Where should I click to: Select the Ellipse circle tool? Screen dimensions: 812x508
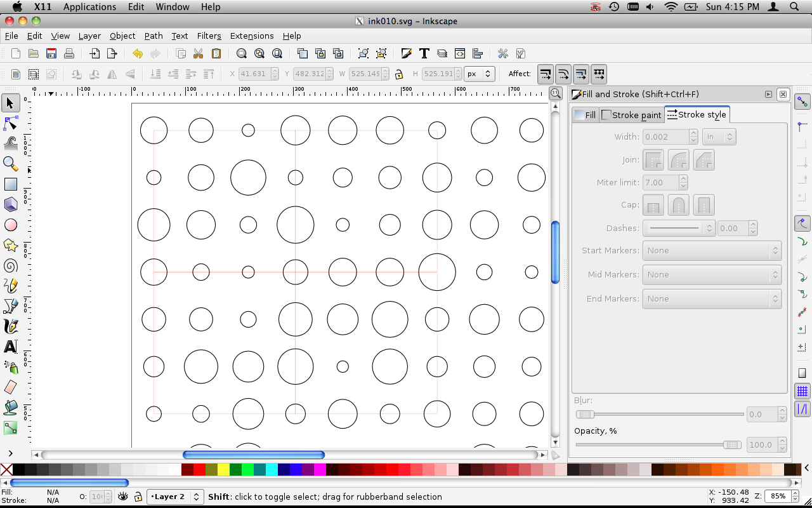[10, 225]
